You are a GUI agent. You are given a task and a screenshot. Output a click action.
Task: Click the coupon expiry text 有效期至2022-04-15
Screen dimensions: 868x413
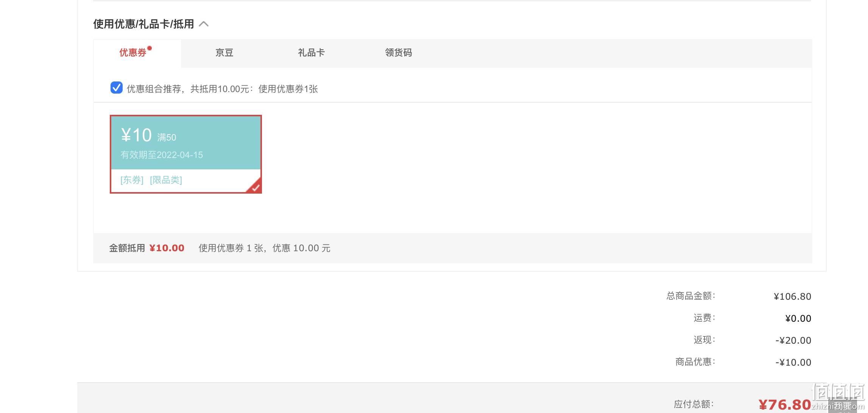pyautogui.click(x=162, y=155)
